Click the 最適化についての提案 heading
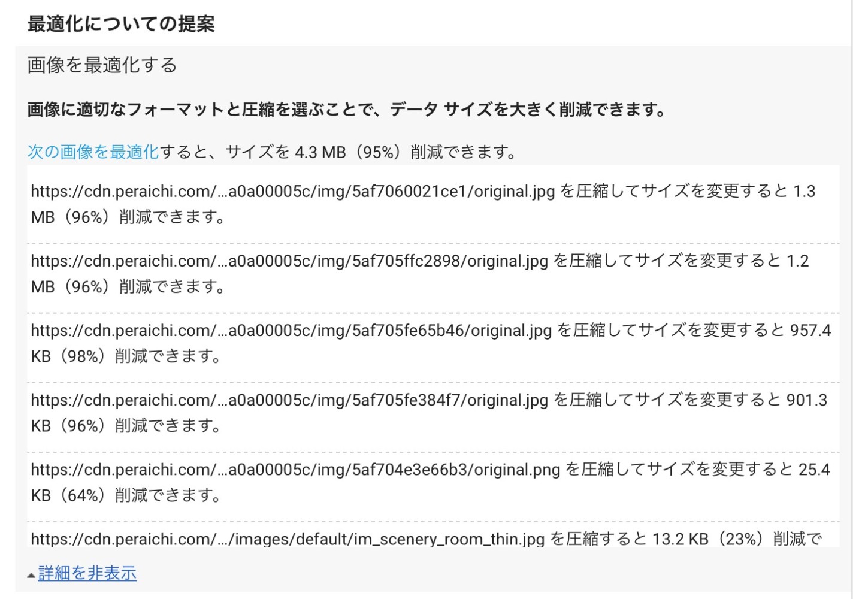This screenshot has height=599, width=868. 121,24
